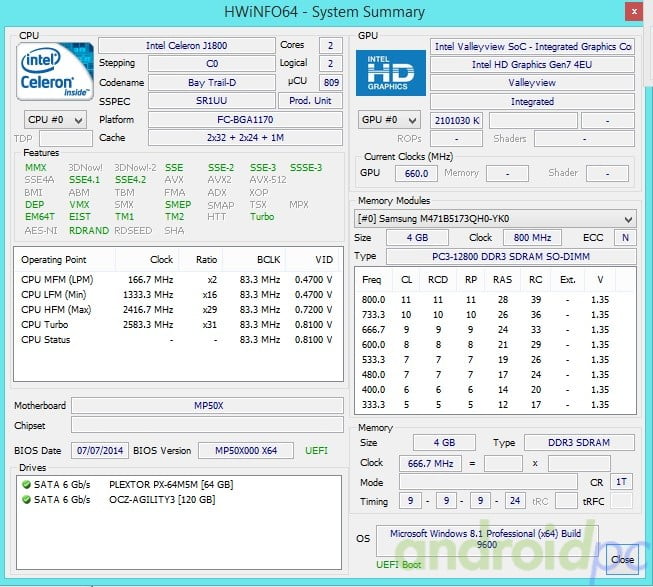Click the green UEFI label beside BIOS version

317,450
